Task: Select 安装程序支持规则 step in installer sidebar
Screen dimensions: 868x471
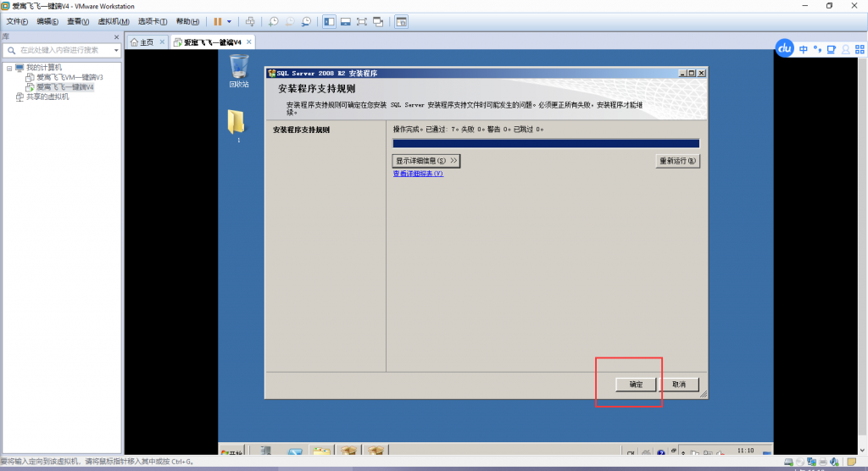Action: click(301, 130)
